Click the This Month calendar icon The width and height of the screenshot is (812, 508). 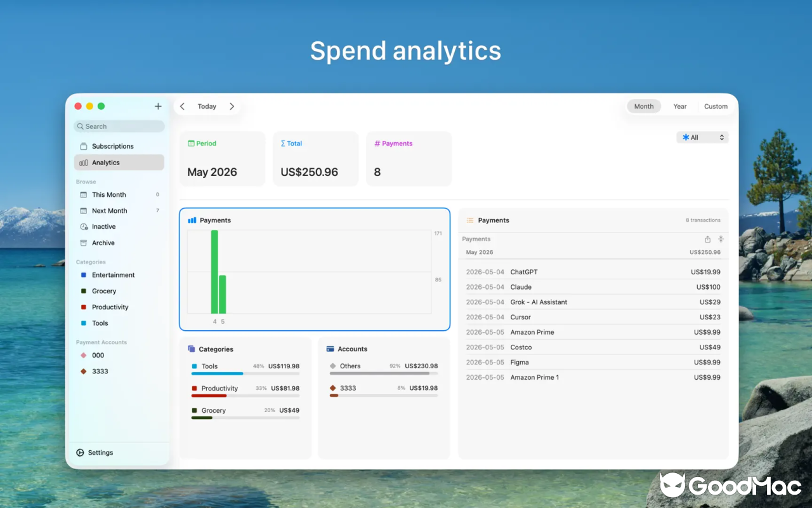tap(84, 195)
